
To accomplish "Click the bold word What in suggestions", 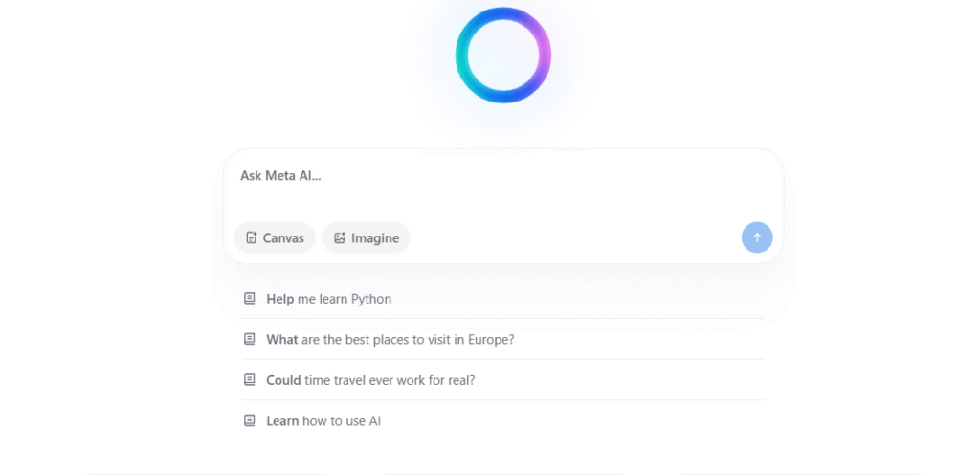I will pyautogui.click(x=282, y=339).
